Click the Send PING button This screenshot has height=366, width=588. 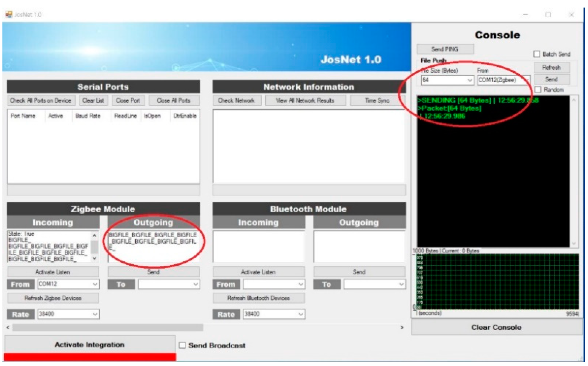pos(445,49)
